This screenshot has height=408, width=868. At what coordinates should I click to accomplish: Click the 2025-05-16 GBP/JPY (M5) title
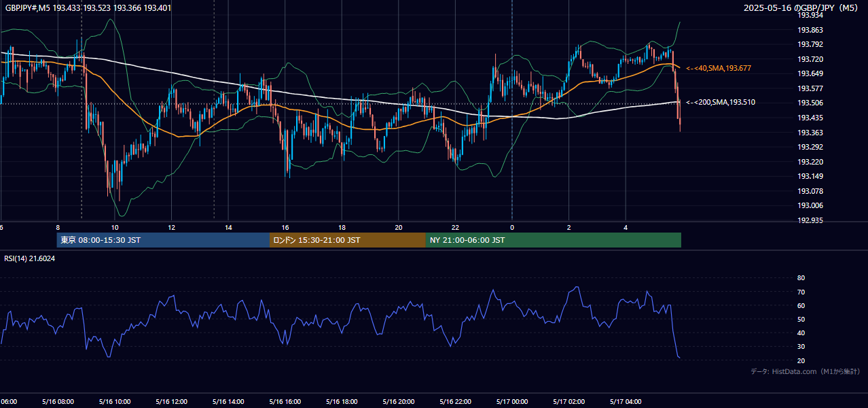click(x=801, y=8)
